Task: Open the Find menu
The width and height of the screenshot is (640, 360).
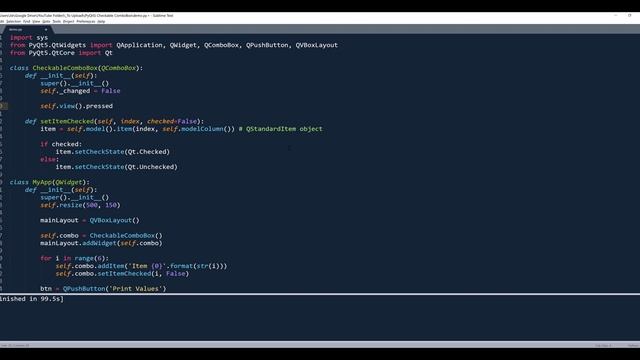Action: (27, 21)
